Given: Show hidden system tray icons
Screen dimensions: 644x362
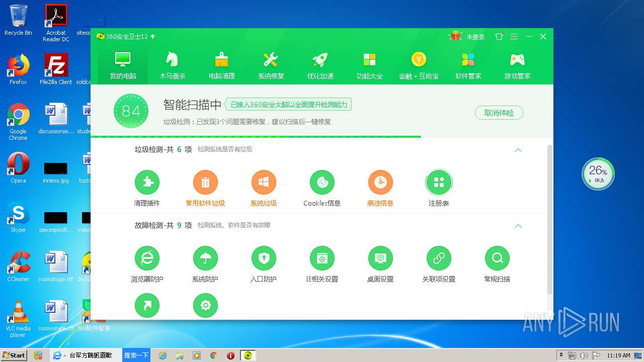Looking at the screenshot, I should (x=561, y=355).
